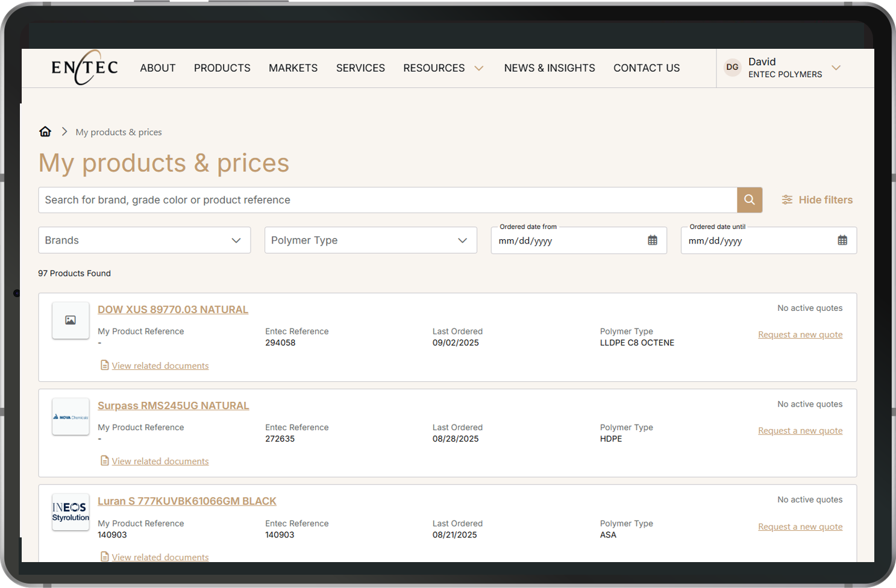
Task: Open the Ordered date until calendar icon
Action: click(x=842, y=240)
